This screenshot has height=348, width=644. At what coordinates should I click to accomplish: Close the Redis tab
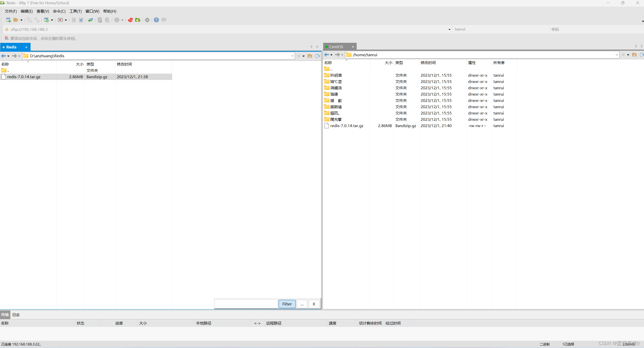click(x=26, y=47)
